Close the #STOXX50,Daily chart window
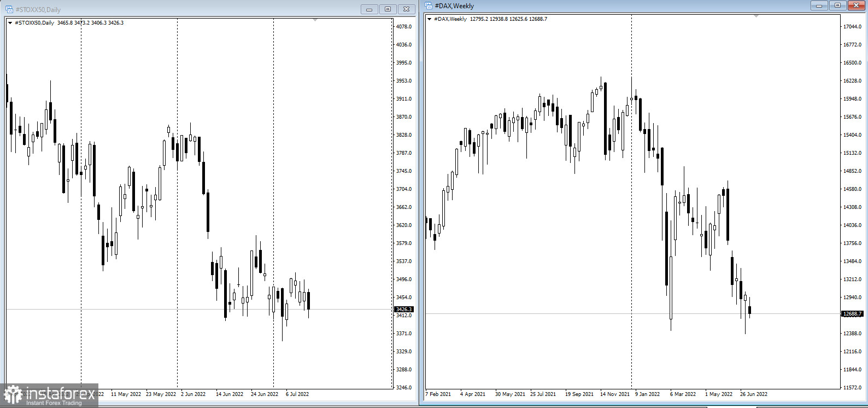The width and height of the screenshot is (868, 408). coord(406,9)
